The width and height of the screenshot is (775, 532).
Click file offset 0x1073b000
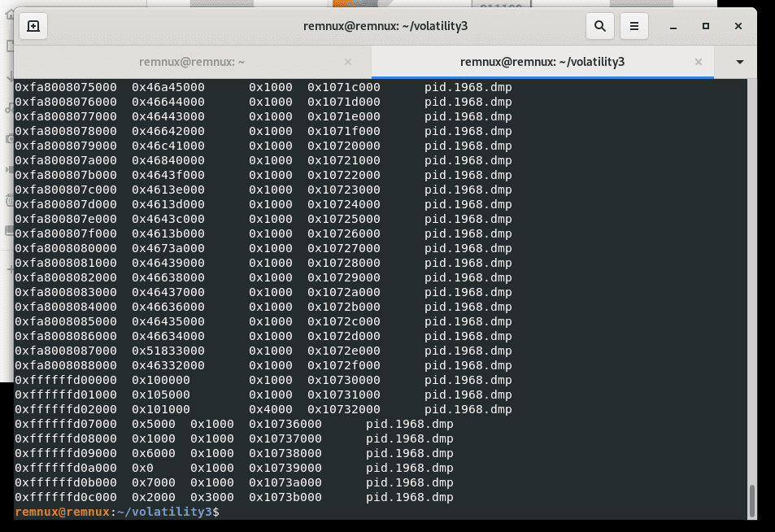(x=285, y=497)
